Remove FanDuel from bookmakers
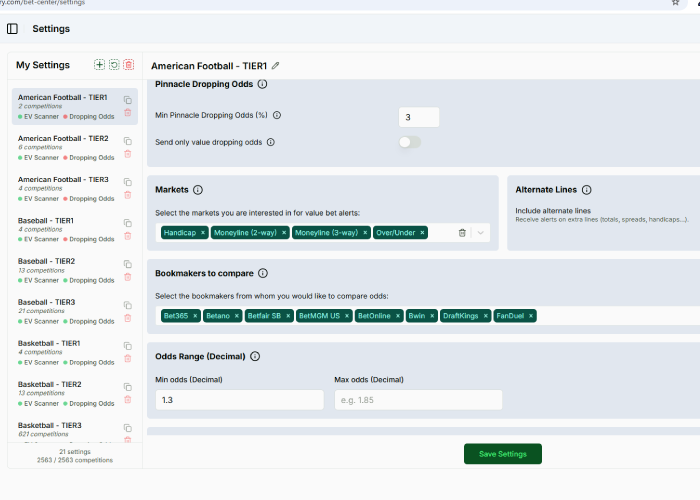The height and width of the screenshot is (500, 700). click(531, 316)
